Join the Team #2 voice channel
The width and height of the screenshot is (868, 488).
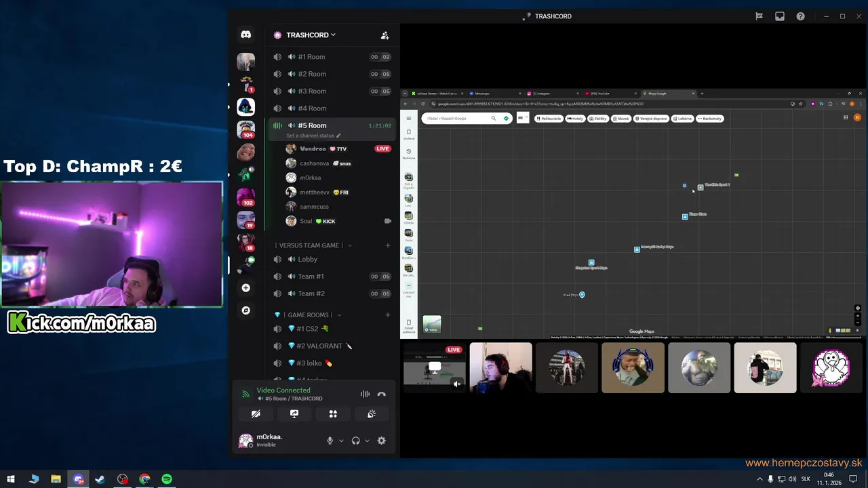[332, 293]
